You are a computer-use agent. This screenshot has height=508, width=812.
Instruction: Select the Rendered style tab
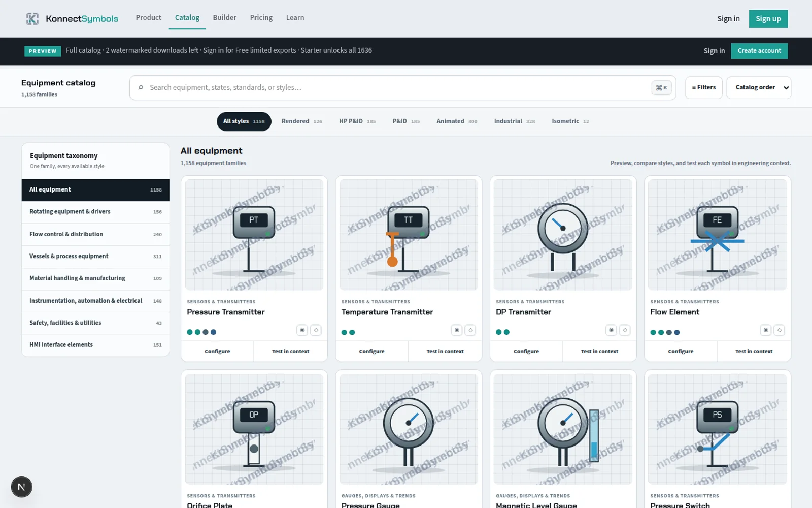302,121
